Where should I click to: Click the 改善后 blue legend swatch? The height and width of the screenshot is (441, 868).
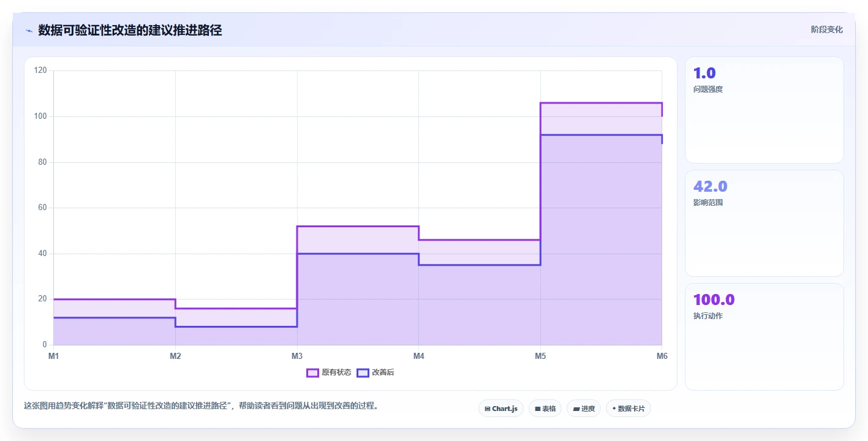(363, 372)
